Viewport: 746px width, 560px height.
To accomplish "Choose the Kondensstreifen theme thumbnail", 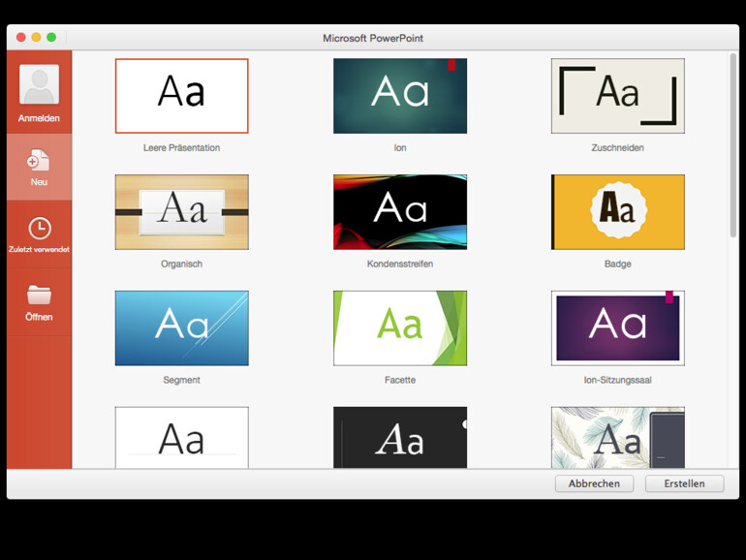I will (x=400, y=212).
